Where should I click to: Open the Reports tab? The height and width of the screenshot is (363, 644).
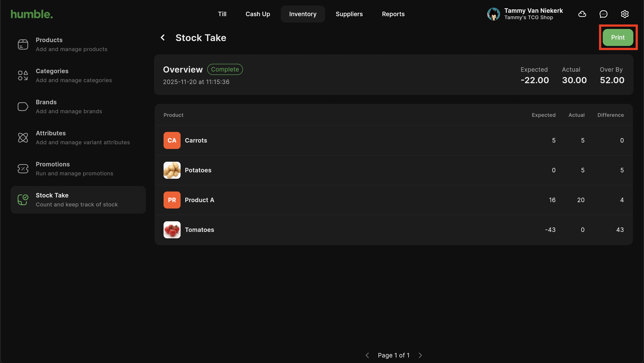pyautogui.click(x=393, y=14)
